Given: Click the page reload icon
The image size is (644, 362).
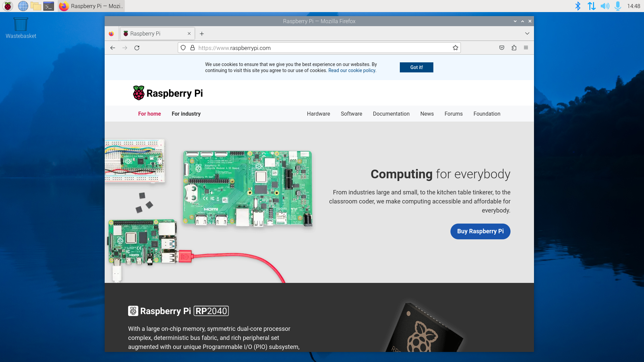Looking at the screenshot, I should pos(137,48).
